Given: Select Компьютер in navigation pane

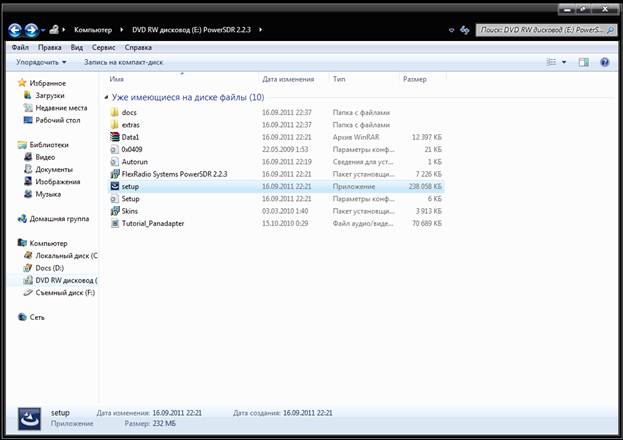Looking at the screenshot, I should click(43, 243).
